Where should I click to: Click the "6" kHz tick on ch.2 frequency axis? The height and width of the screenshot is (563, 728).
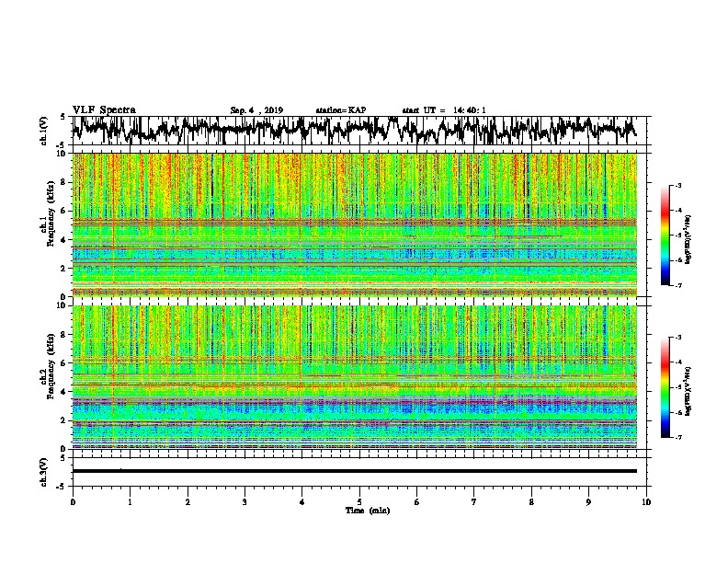pyautogui.click(x=64, y=363)
